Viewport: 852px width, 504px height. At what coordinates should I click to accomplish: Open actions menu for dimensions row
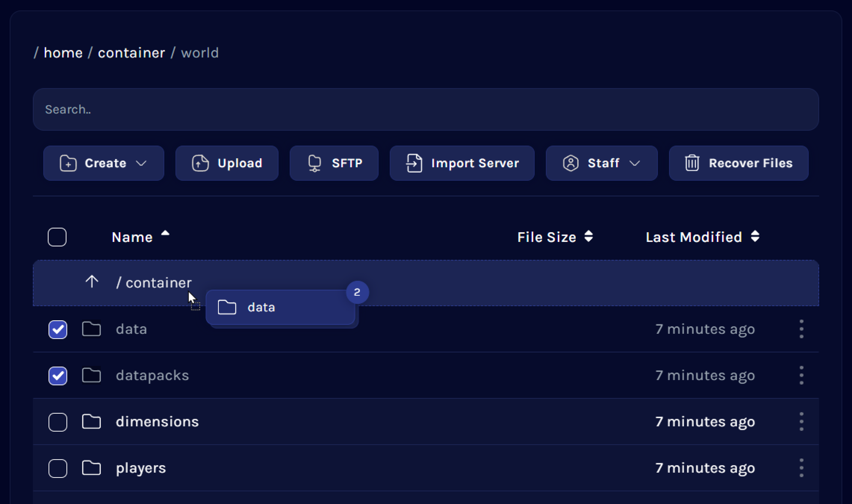click(802, 421)
